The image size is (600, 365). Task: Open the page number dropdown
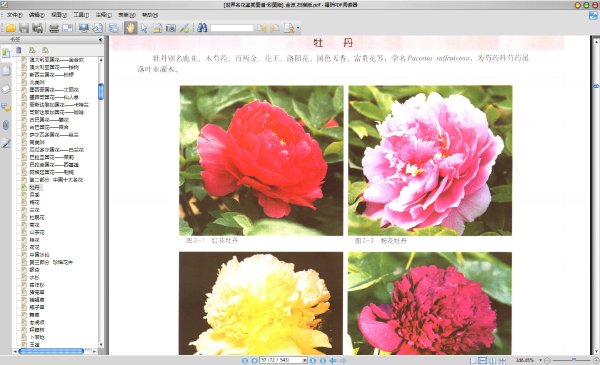tap(305, 360)
